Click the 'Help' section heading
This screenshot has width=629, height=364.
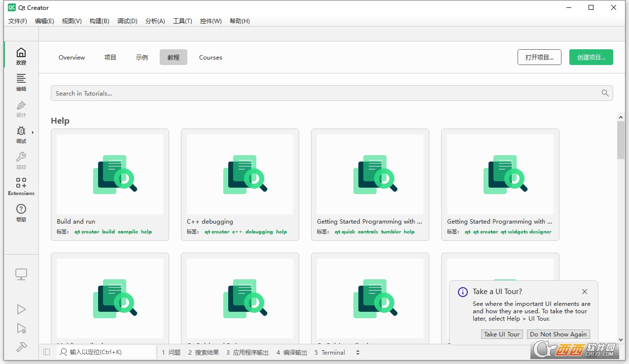tap(60, 121)
